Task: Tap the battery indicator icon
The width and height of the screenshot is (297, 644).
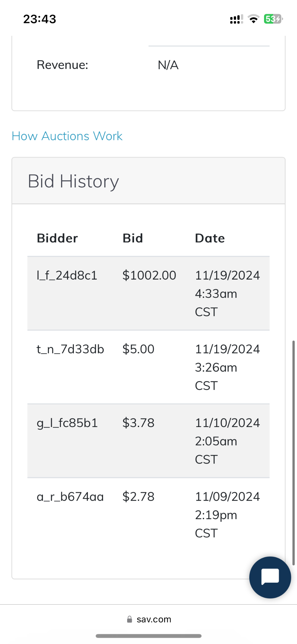Action: [x=273, y=19]
